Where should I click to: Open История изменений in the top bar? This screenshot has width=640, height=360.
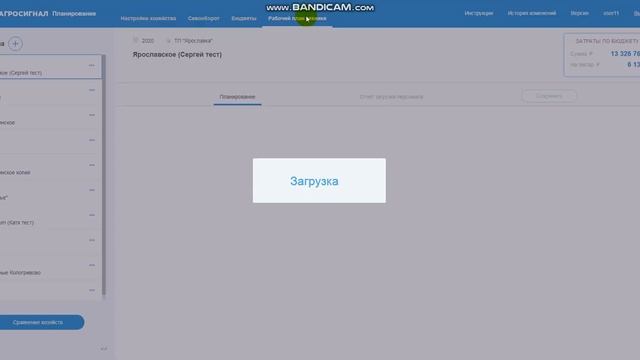pyautogui.click(x=532, y=13)
